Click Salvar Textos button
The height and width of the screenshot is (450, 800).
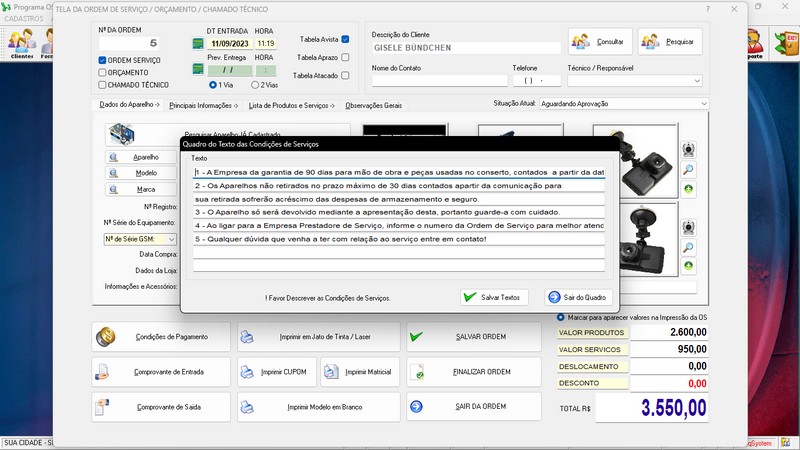[494, 297]
